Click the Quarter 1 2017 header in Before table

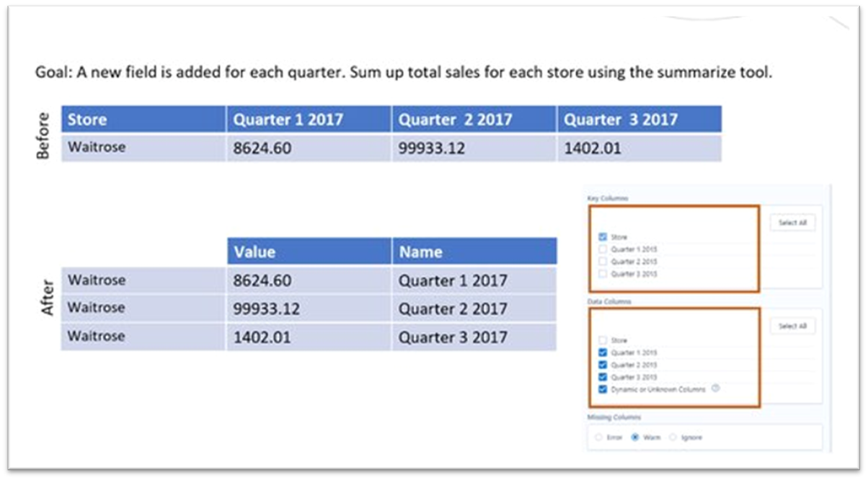coord(309,119)
